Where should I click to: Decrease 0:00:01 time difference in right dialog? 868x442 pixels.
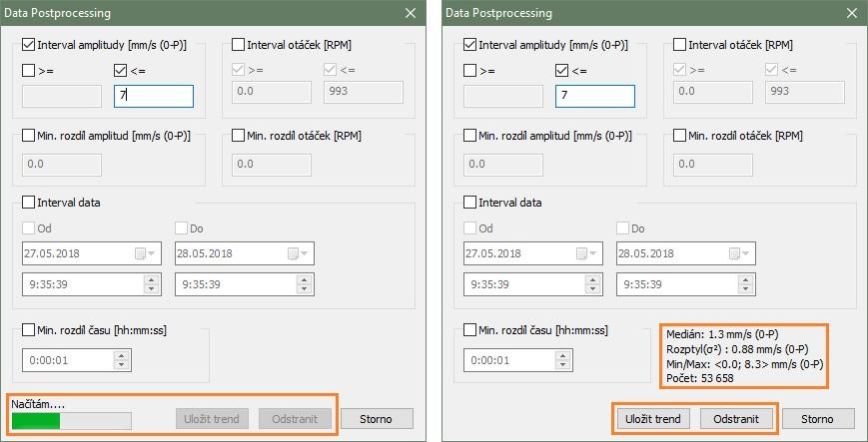562,365
